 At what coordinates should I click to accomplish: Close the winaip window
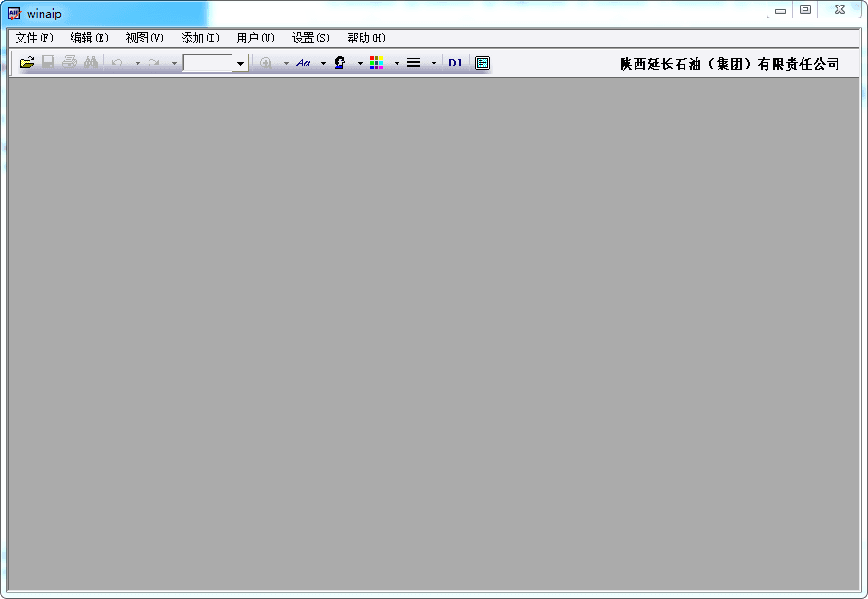coord(839,10)
